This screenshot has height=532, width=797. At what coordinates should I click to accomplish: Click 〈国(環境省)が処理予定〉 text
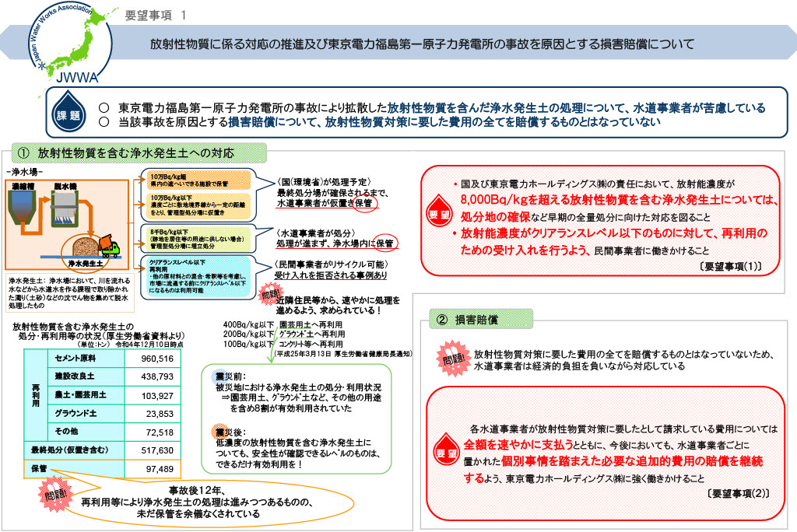(x=324, y=182)
